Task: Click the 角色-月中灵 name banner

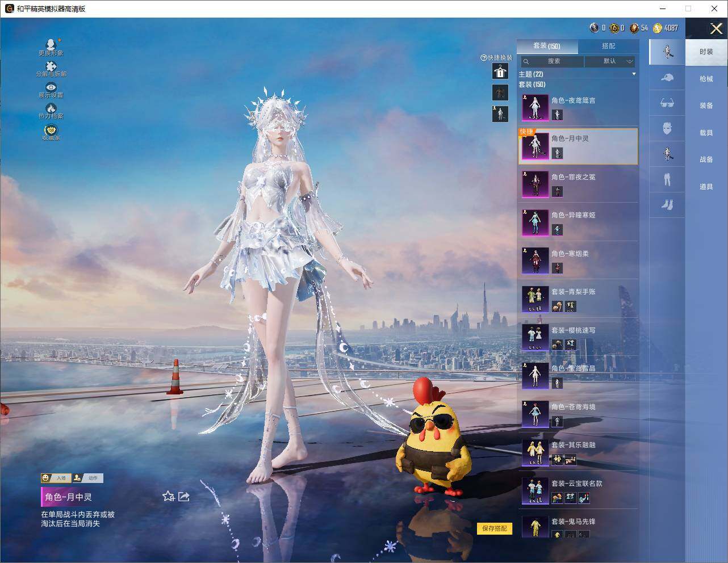Action: 69,497
